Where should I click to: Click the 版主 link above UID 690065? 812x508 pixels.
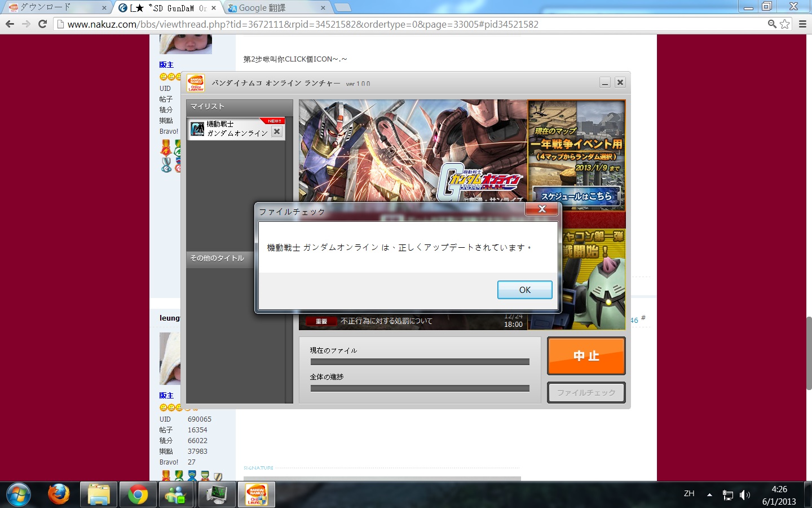166,395
